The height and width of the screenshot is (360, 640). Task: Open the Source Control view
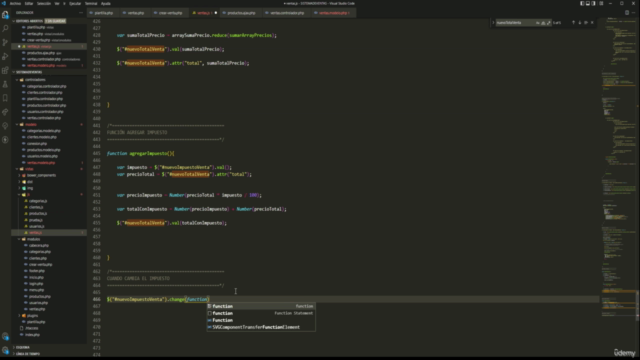(x=5, y=42)
